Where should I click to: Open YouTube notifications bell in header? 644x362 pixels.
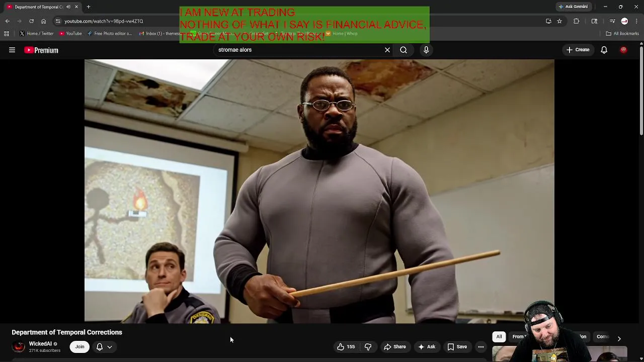click(x=604, y=50)
